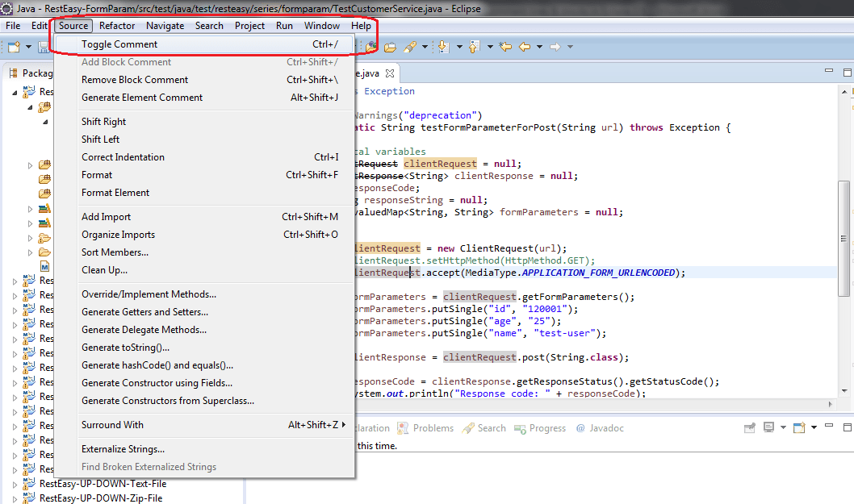Select RestEasy-UP-DOWN-Zip-File project
Screen dimensions: 854x504
[x=101, y=498]
